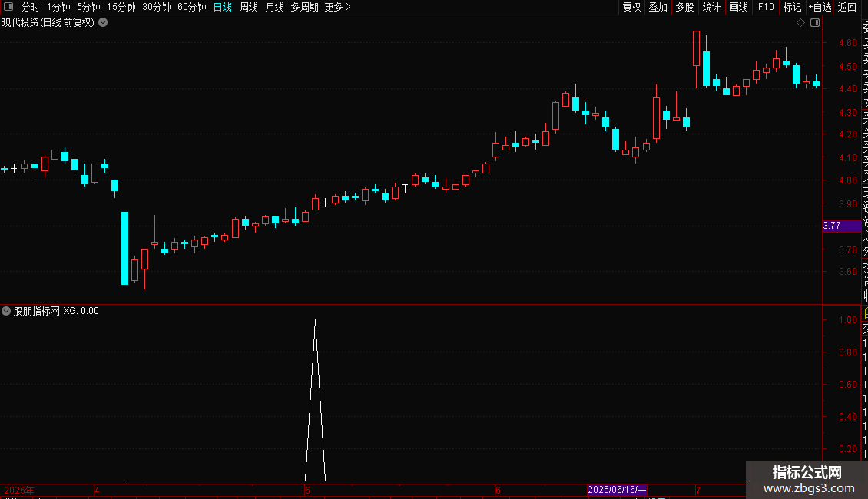Click 叠加 overlay button
868x499 pixels.
(x=658, y=7)
